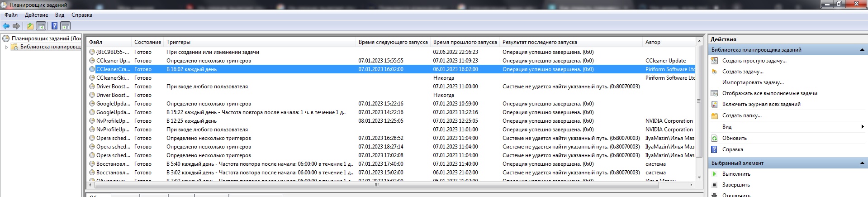Sort by Время следующего запуска column
This screenshot has height=197, width=868.
tap(393, 42)
